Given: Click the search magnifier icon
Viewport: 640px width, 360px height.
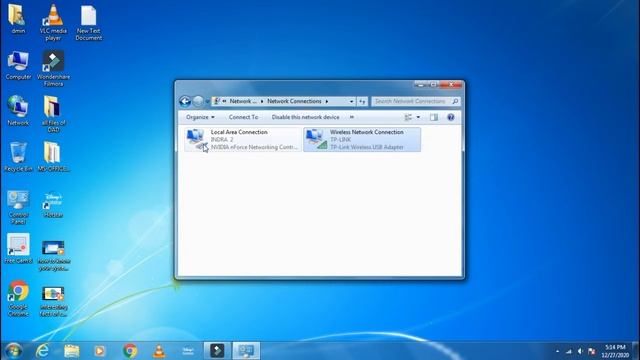Looking at the screenshot, I should (456, 101).
